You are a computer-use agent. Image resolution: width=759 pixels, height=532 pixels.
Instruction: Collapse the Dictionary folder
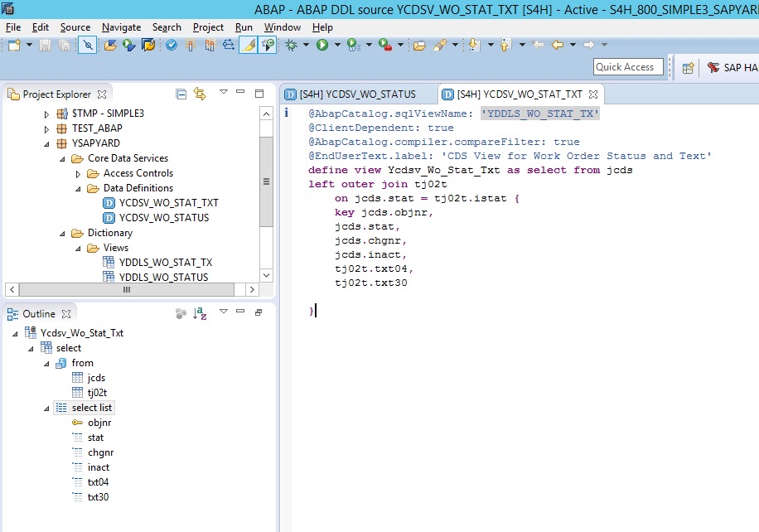click(x=62, y=234)
